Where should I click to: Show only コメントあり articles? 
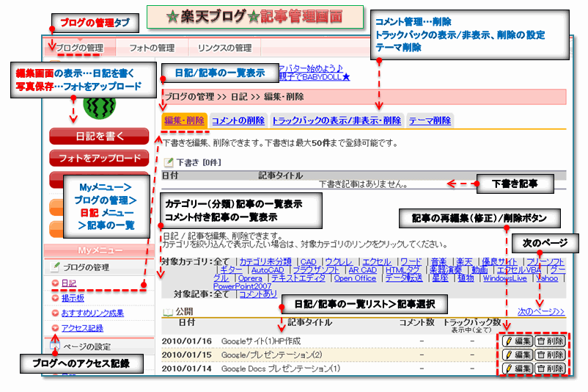tap(258, 294)
